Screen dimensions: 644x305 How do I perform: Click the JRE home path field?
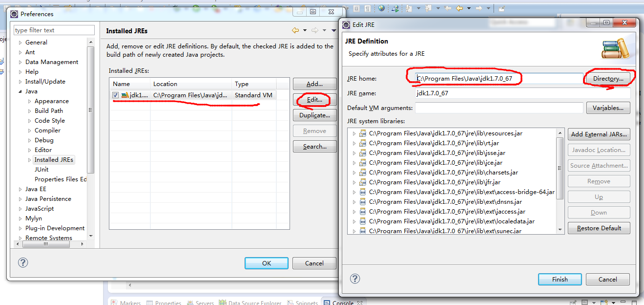pyautogui.click(x=499, y=79)
